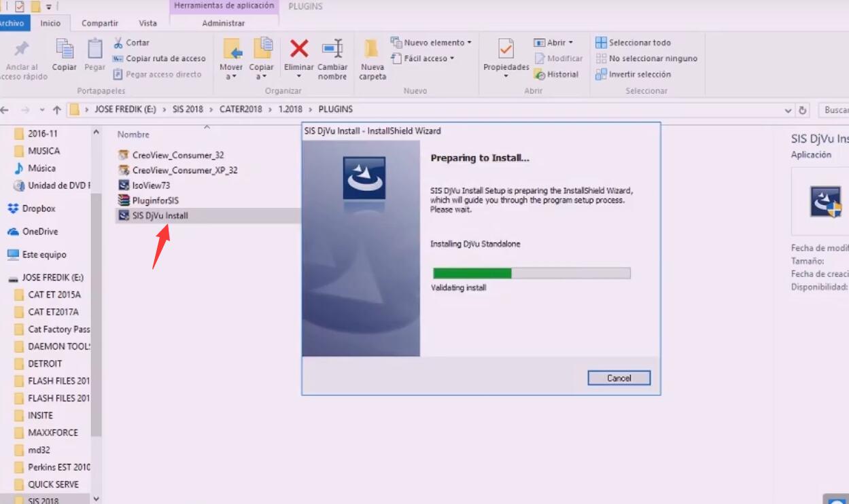Click the Pegar clipboard icon
The image size is (849, 504).
coord(94,49)
